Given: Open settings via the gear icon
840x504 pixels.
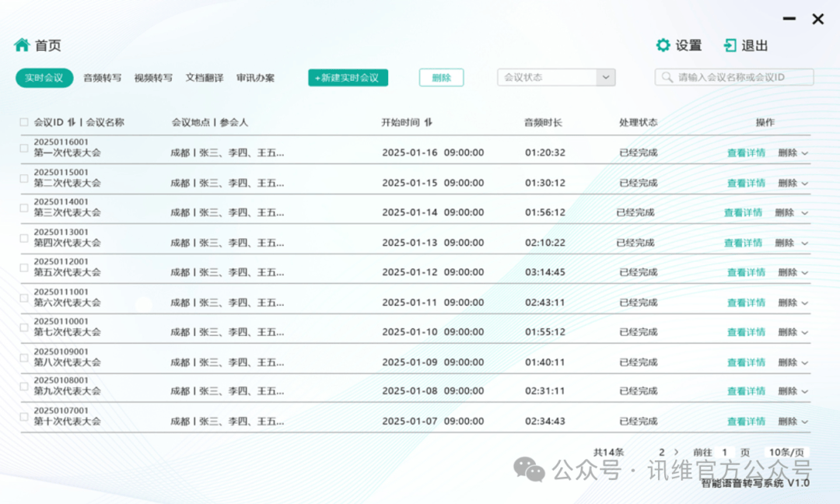Looking at the screenshot, I should (663, 45).
